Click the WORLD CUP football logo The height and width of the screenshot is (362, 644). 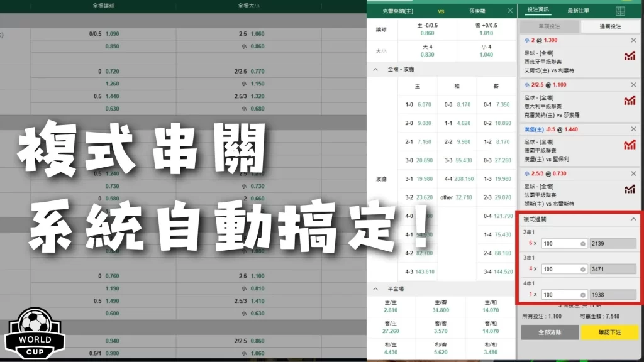(x=35, y=333)
